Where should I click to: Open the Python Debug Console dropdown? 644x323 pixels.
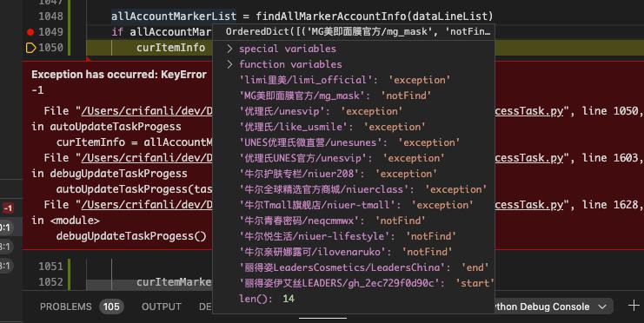tap(602, 307)
